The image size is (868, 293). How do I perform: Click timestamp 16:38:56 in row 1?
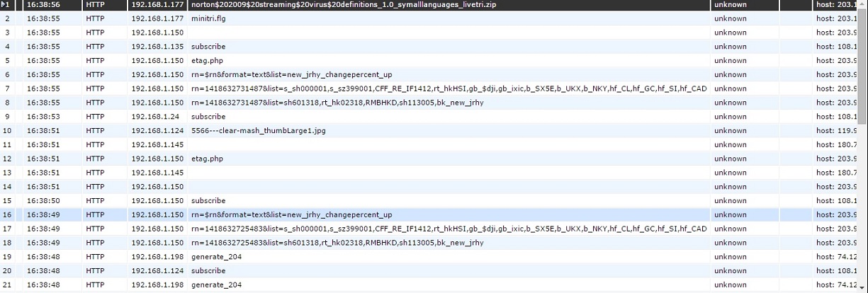pos(42,4)
